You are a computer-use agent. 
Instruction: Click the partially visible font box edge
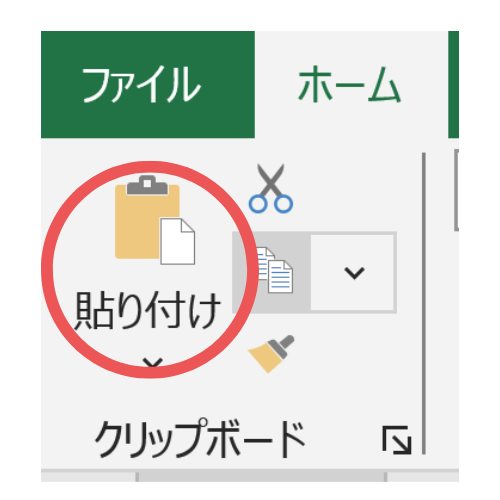coord(456,190)
